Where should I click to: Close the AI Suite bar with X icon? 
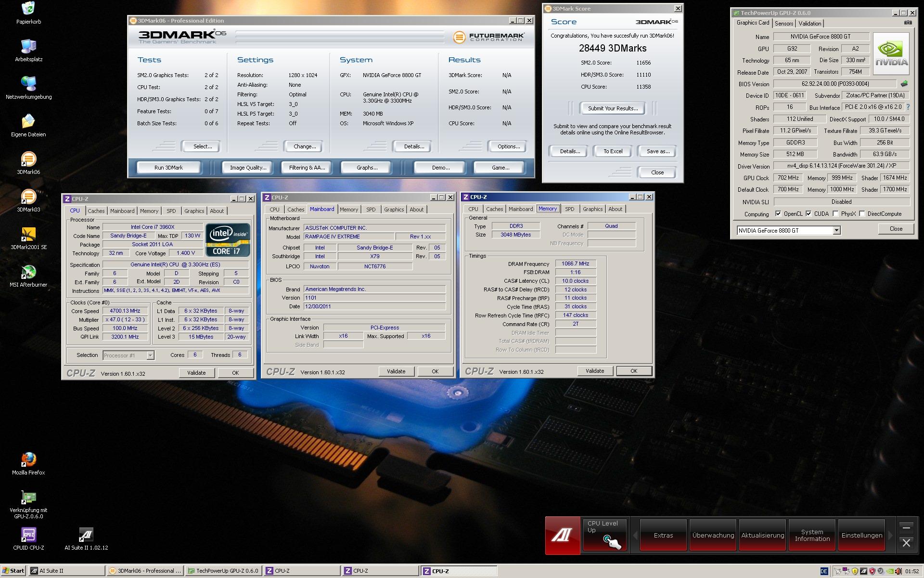click(906, 543)
